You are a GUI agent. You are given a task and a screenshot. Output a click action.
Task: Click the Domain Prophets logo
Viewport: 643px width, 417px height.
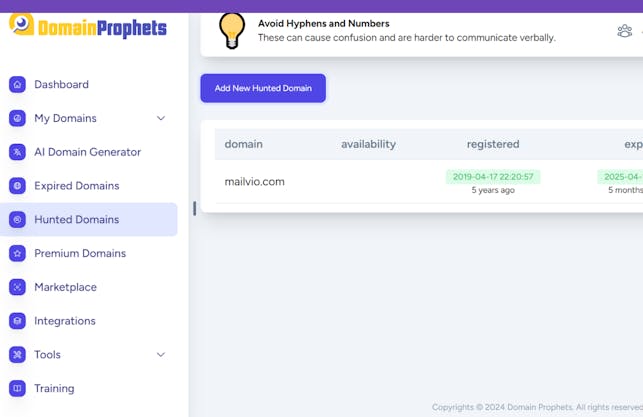88,27
